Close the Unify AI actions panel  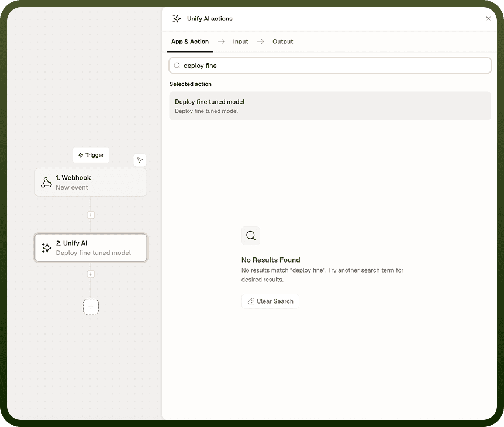(x=488, y=19)
